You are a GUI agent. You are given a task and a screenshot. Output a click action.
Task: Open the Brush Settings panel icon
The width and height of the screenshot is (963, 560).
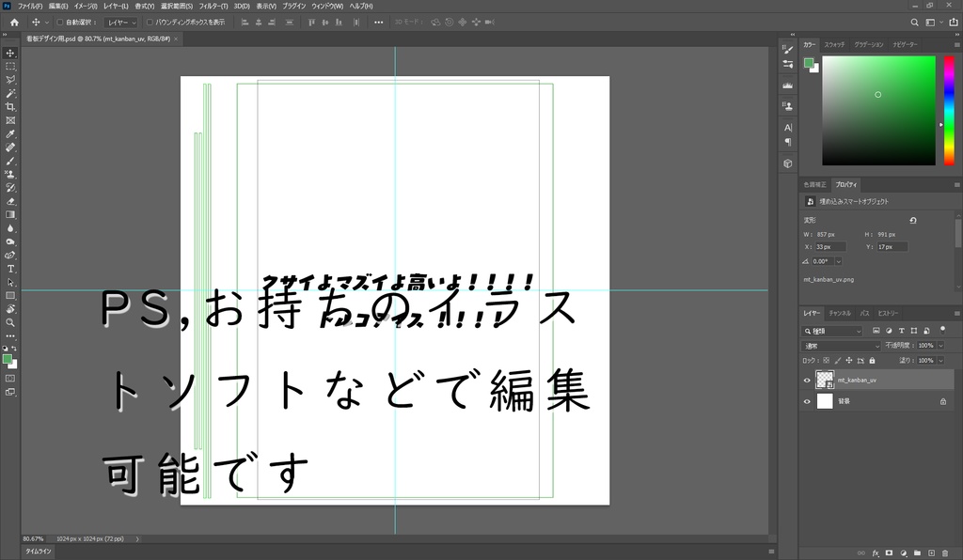[788, 49]
